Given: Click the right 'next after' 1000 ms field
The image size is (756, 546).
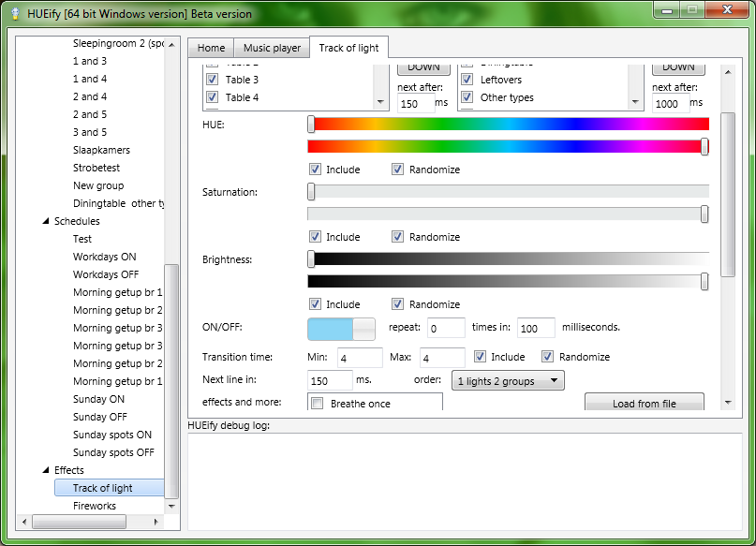Looking at the screenshot, I should (x=671, y=104).
